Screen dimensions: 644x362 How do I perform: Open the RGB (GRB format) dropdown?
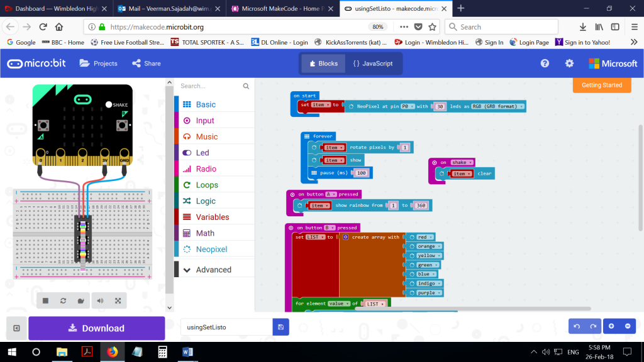point(498,106)
